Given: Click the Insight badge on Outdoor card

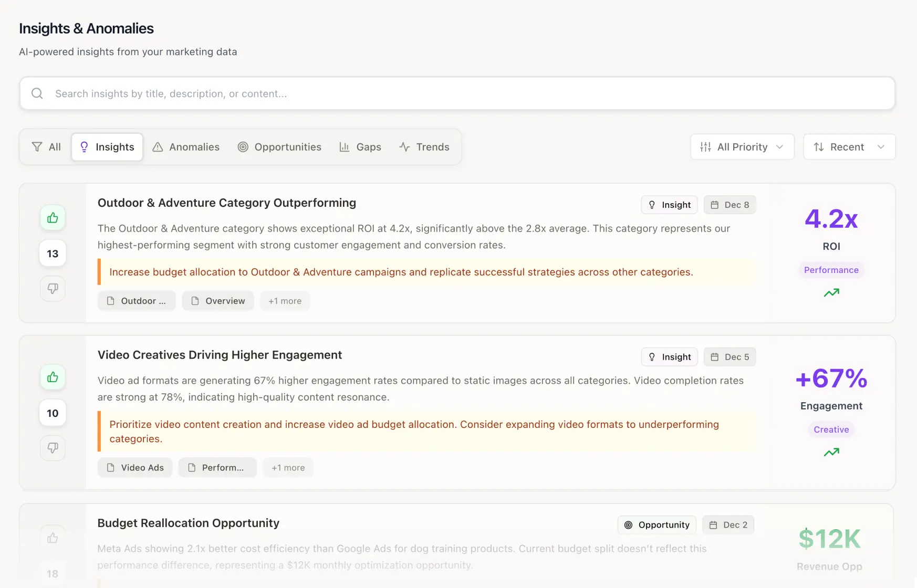Looking at the screenshot, I should [669, 205].
